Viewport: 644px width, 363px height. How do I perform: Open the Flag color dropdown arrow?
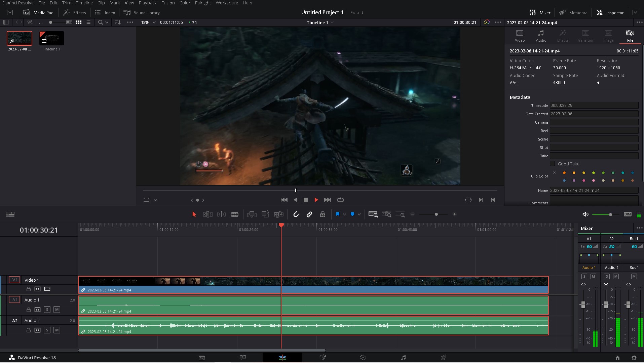pyautogui.click(x=344, y=214)
